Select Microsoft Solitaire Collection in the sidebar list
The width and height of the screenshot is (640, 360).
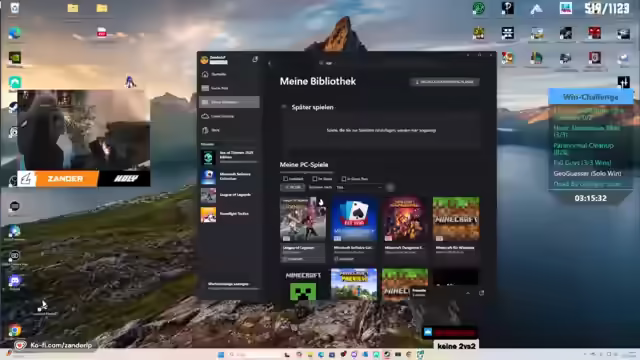point(229,176)
